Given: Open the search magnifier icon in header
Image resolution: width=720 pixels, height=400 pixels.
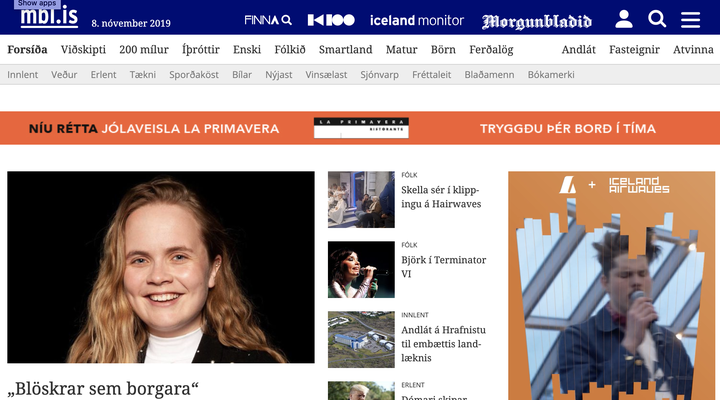Looking at the screenshot, I should (x=657, y=19).
